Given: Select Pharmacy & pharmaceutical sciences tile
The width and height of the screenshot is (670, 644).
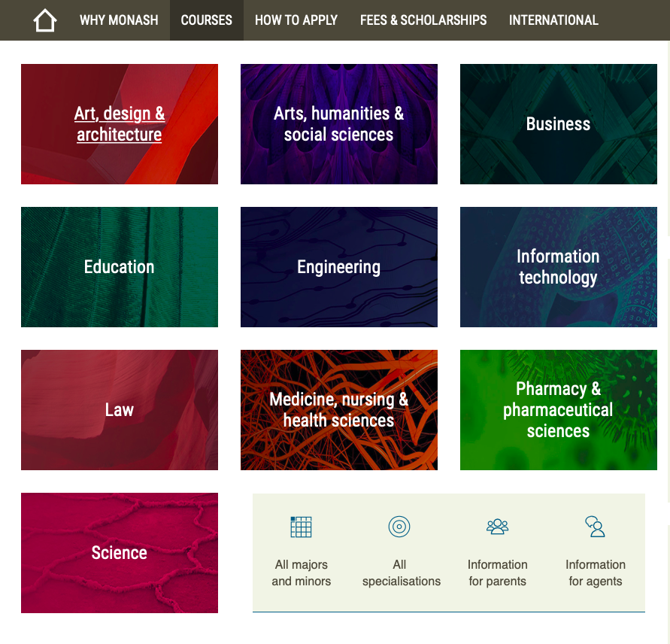Looking at the screenshot, I should coord(559,410).
